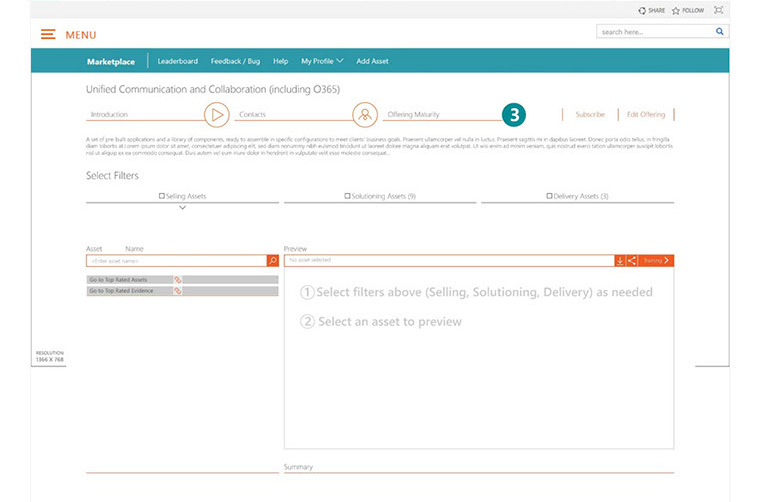763x502 pixels.
Task: Open the Leaderboard menu item
Action: (177, 61)
